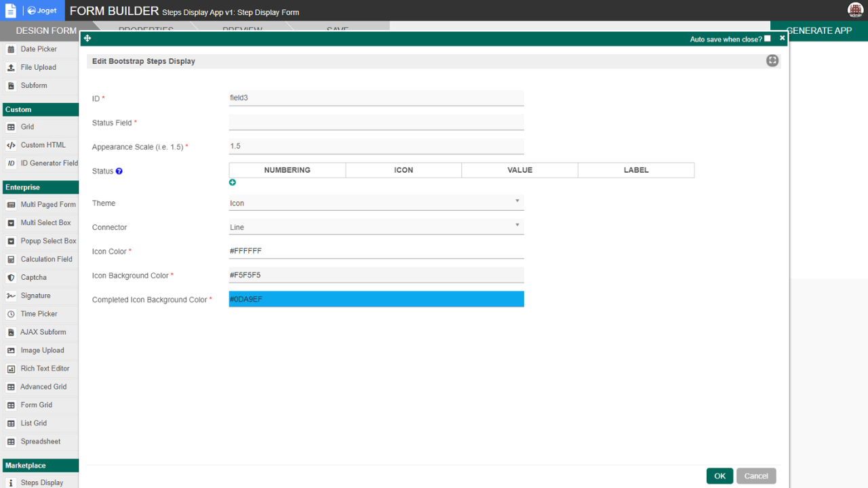Click the green add status row icon
Viewport: 868px width, 488px height.
[233, 183]
